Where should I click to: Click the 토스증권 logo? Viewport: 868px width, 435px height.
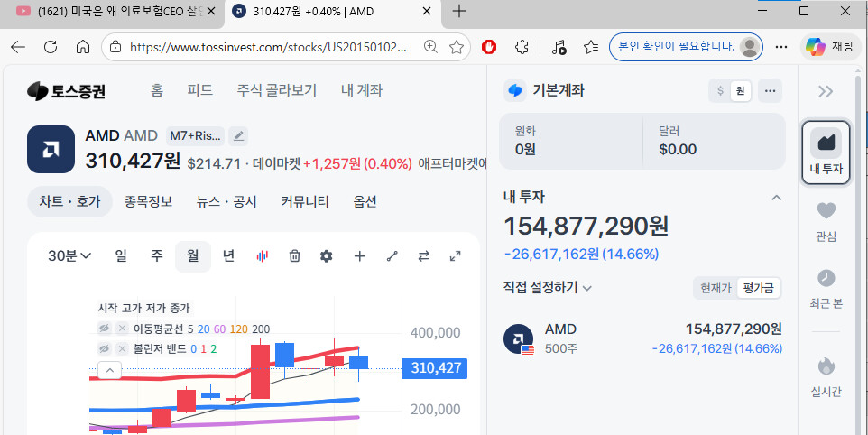coord(66,91)
